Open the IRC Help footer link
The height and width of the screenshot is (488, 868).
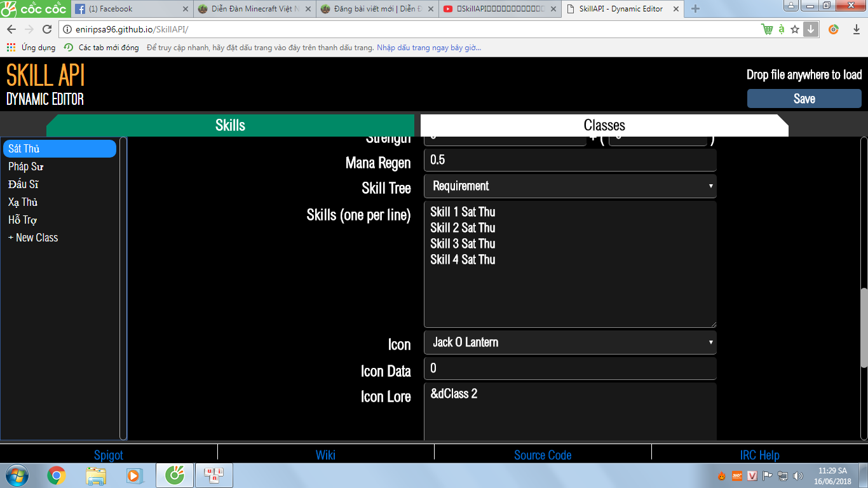click(x=760, y=455)
